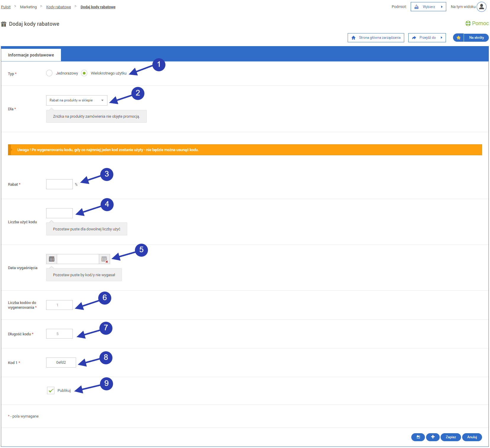Viewport: 490px width, 448px height.
Task: Open the Rabat na produkty w sklepie dropdown
Action: (77, 101)
